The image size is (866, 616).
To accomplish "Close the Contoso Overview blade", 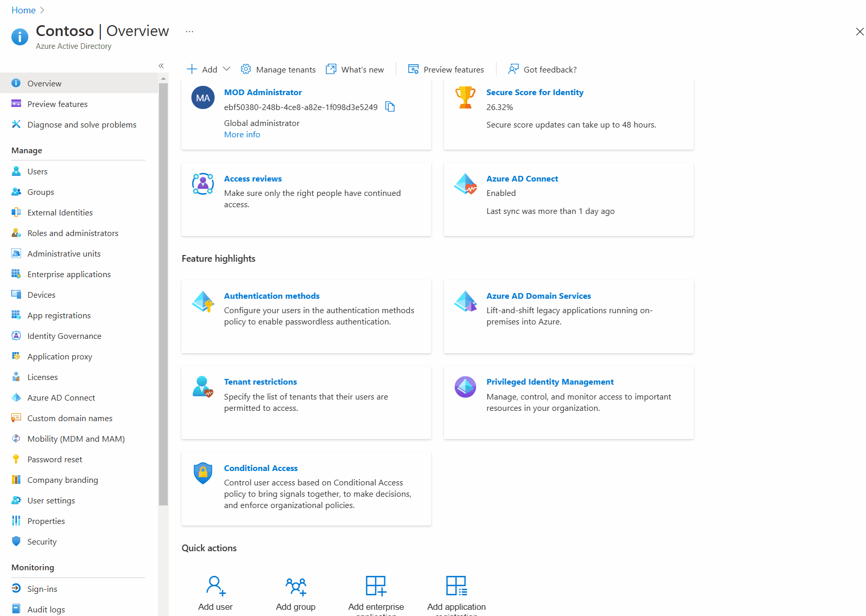I will [x=859, y=32].
